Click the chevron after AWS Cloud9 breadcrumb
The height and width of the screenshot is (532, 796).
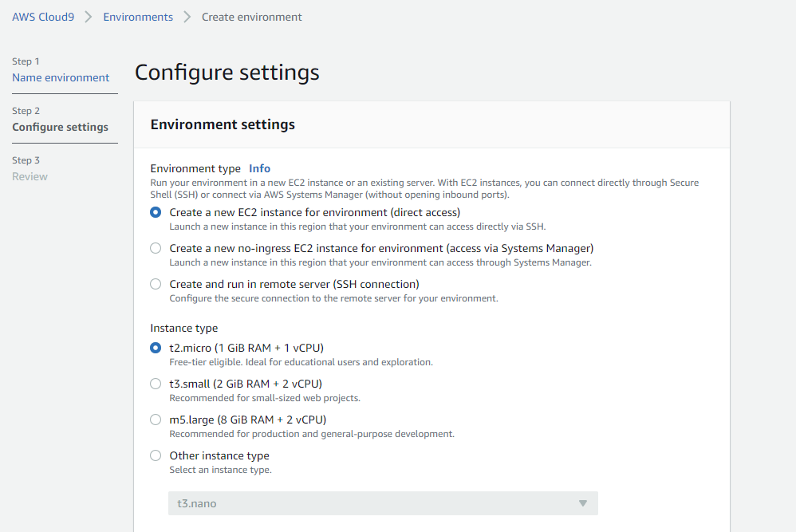(x=89, y=18)
